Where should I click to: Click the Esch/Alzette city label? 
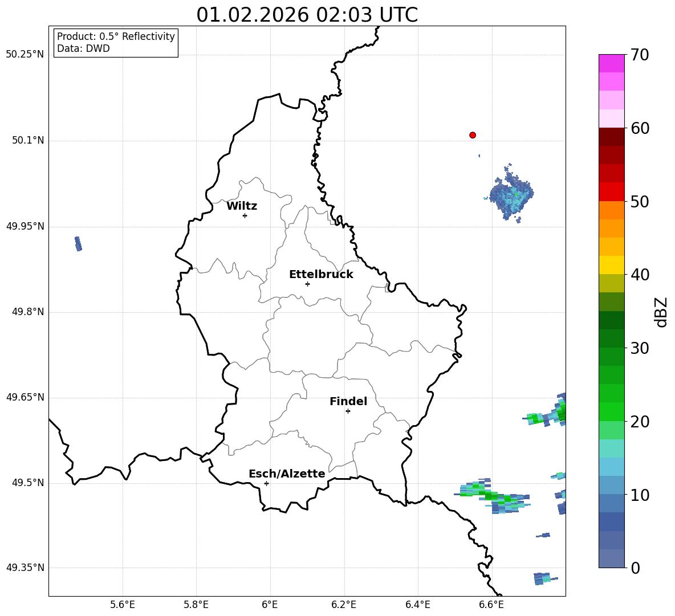pyautogui.click(x=287, y=474)
